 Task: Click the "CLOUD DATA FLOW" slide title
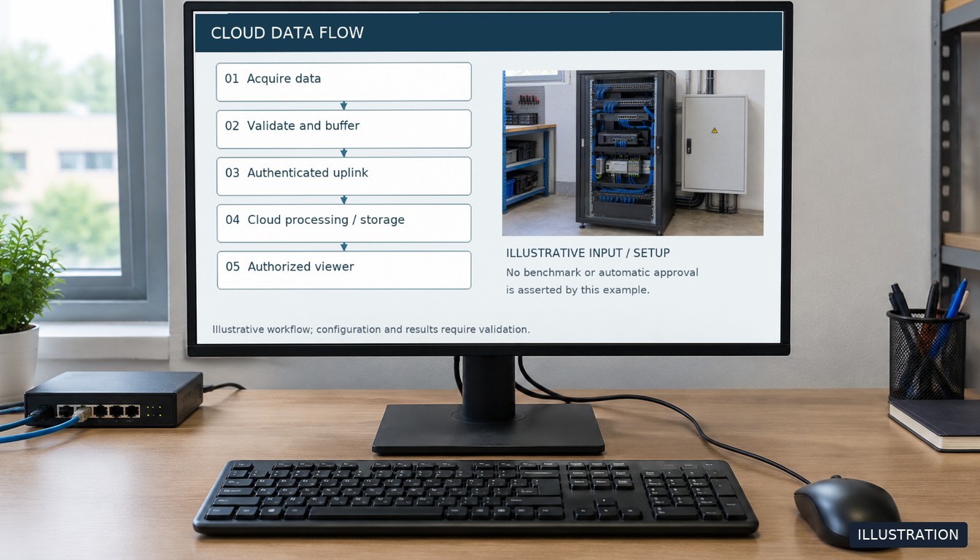click(287, 33)
